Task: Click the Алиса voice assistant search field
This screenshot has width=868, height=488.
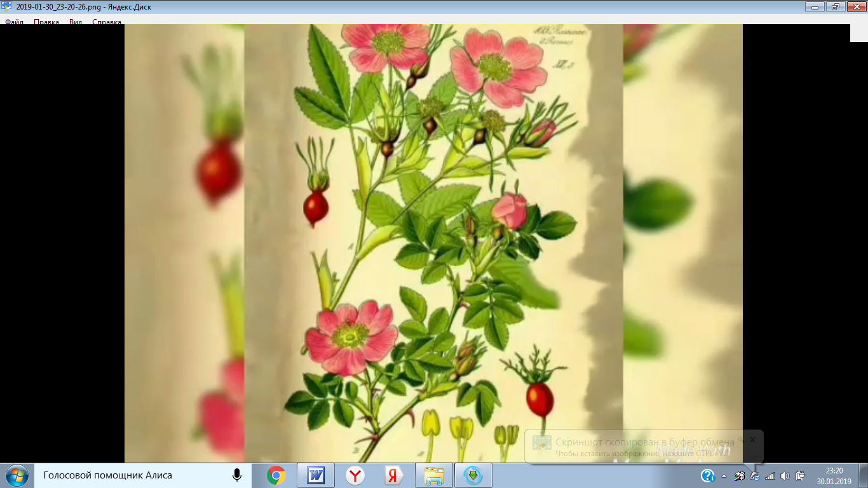Action: pyautogui.click(x=142, y=475)
